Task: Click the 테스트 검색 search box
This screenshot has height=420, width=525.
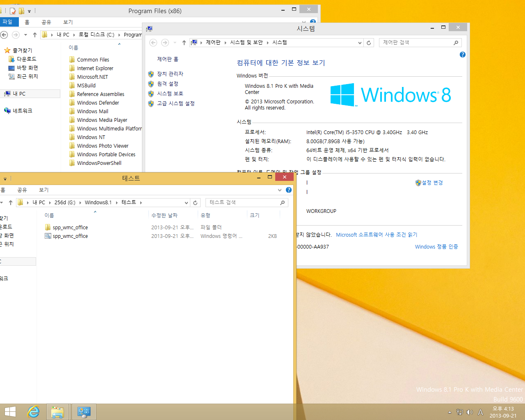Action: point(247,203)
